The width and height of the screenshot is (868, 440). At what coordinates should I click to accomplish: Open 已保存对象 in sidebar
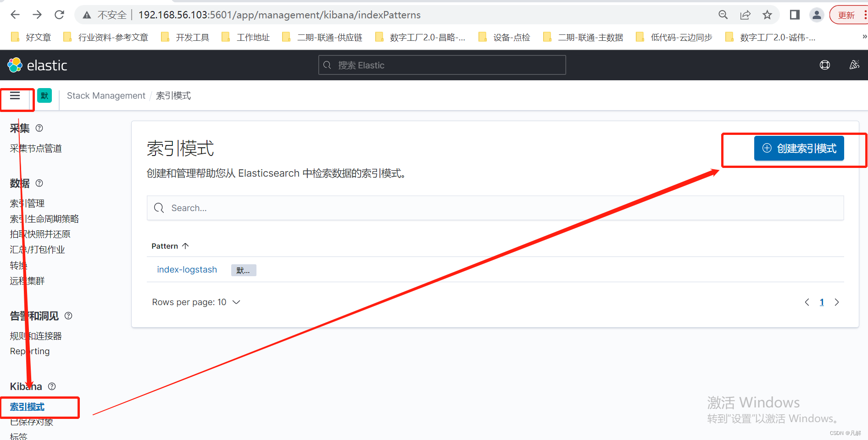click(x=31, y=422)
